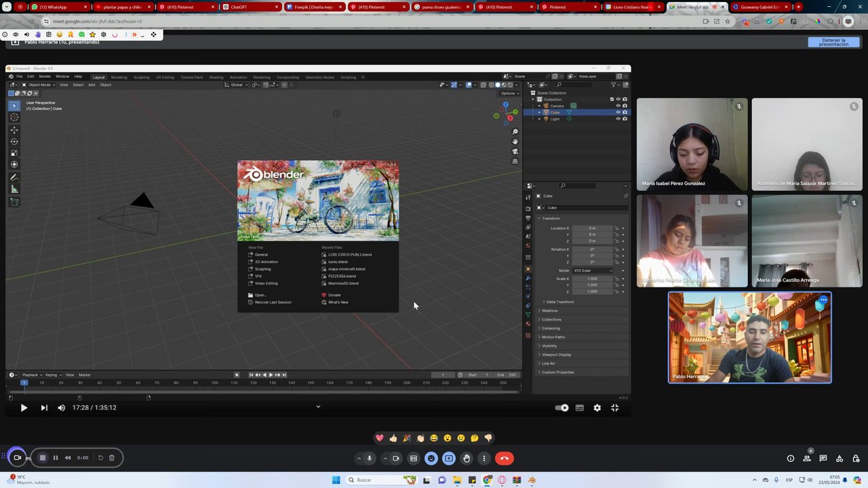868x488 pixels.
Task: Exit fullscreen in the video player
Action: (x=614, y=408)
